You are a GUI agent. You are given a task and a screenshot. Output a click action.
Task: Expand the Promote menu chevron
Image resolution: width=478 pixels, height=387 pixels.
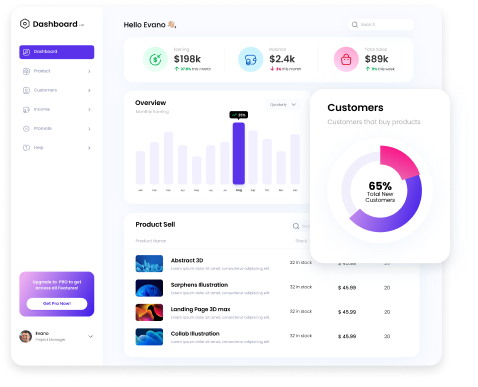(x=89, y=129)
